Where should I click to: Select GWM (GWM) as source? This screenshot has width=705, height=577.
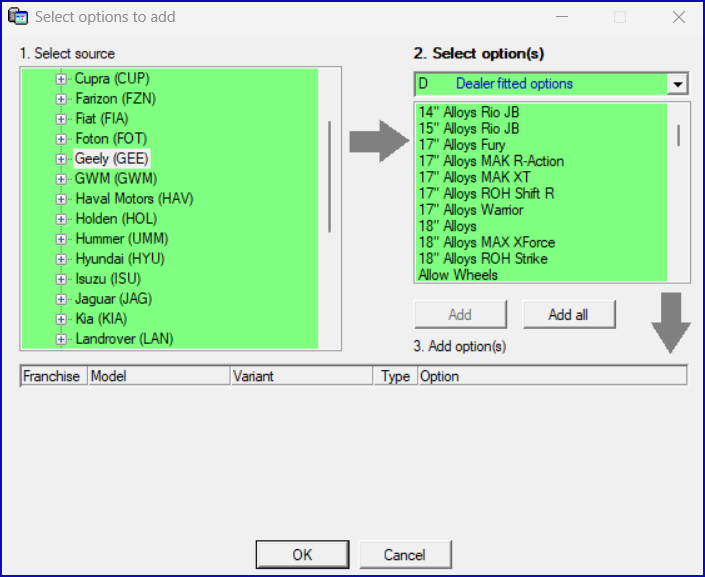116,179
